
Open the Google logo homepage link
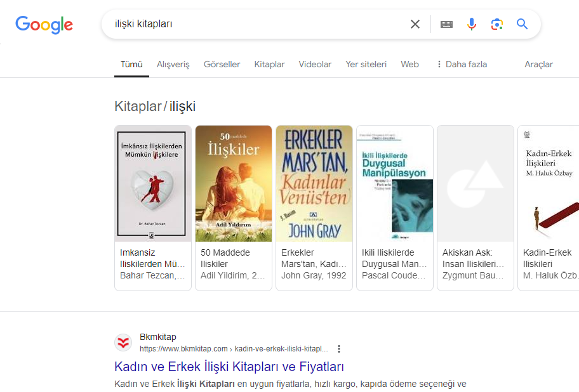(44, 25)
